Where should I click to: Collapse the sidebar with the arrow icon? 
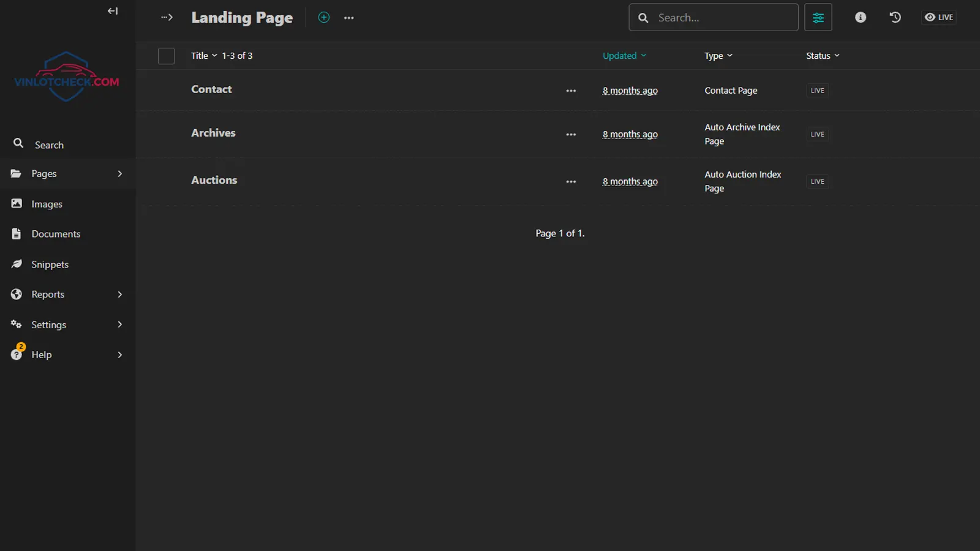(113, 10)
